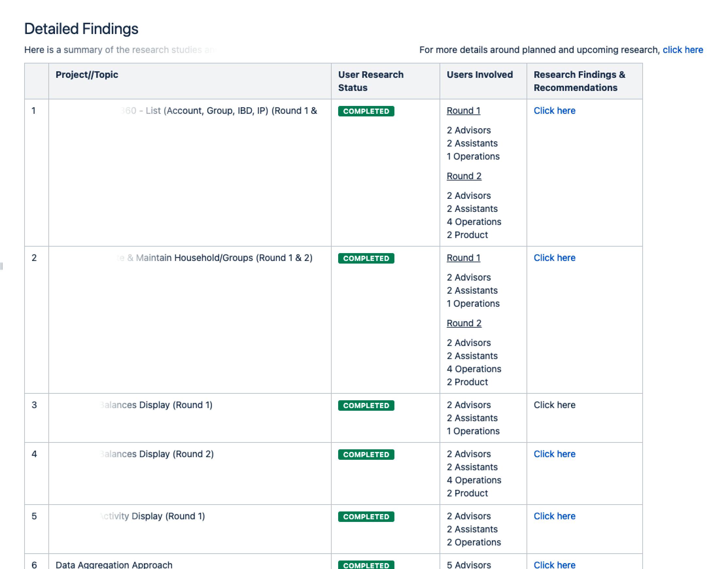
Task: Click COMPLETED badge for Balances Display Round 2
Action: pyautogui.click(x=366, y=454)
